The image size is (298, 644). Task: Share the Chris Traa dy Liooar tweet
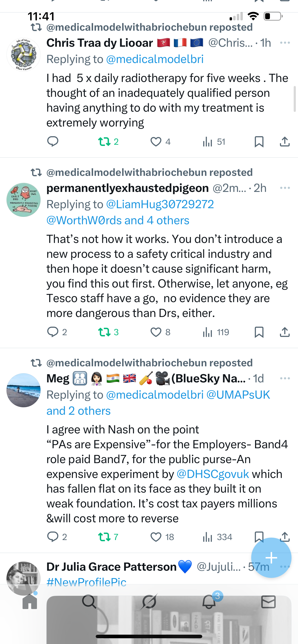pyautogui.click(x=285, y=142)
